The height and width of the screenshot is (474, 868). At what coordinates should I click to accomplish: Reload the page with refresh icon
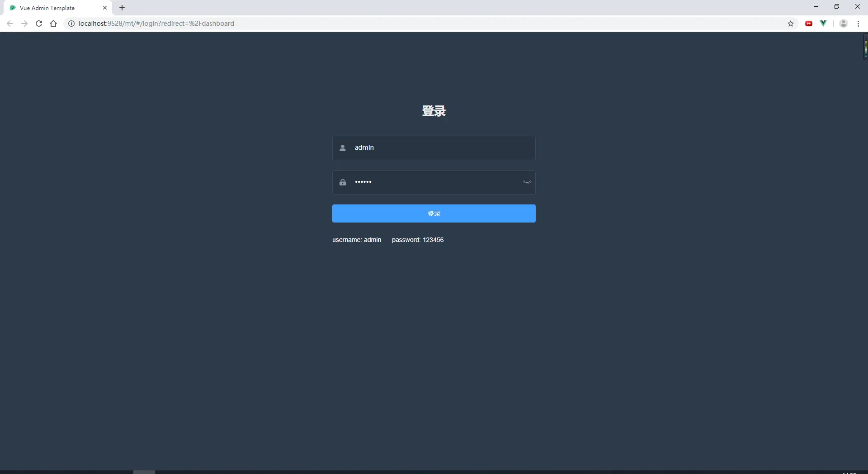click(x=39, y=24)
